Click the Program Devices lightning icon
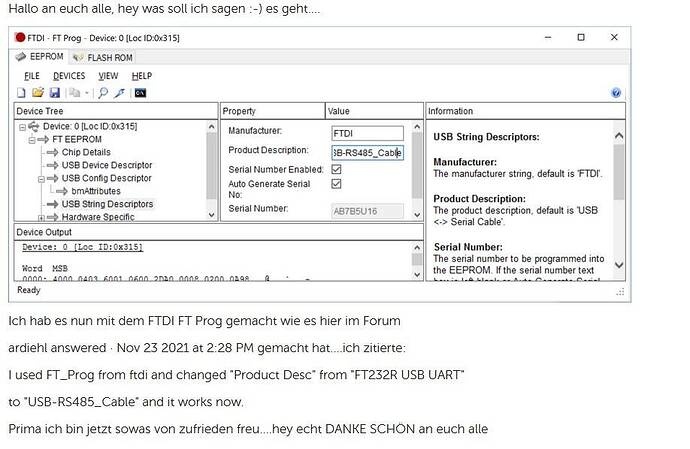The height and width of the screenshot is (449, 690). [x=120, y=93]
